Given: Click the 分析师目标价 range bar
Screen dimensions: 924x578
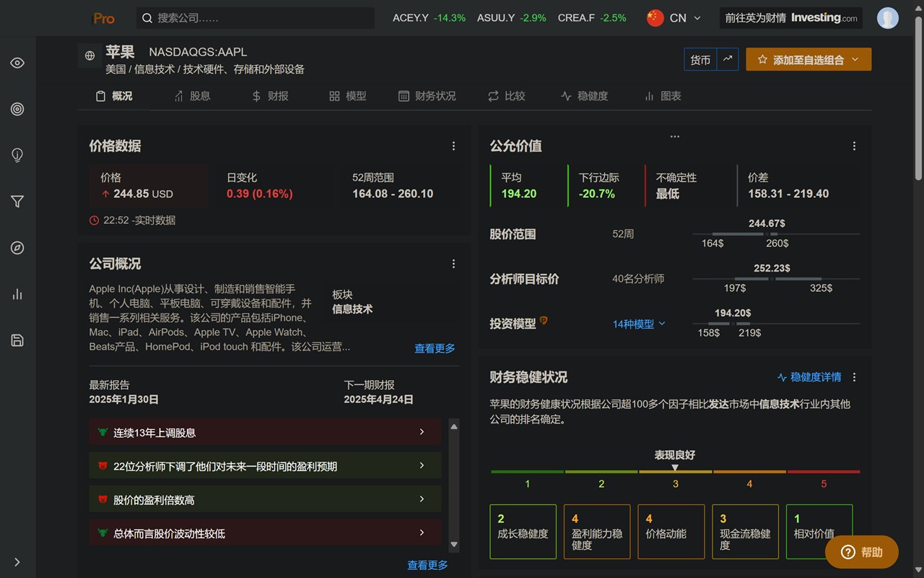Looking at the screenshot, I should tap(776, 279).
